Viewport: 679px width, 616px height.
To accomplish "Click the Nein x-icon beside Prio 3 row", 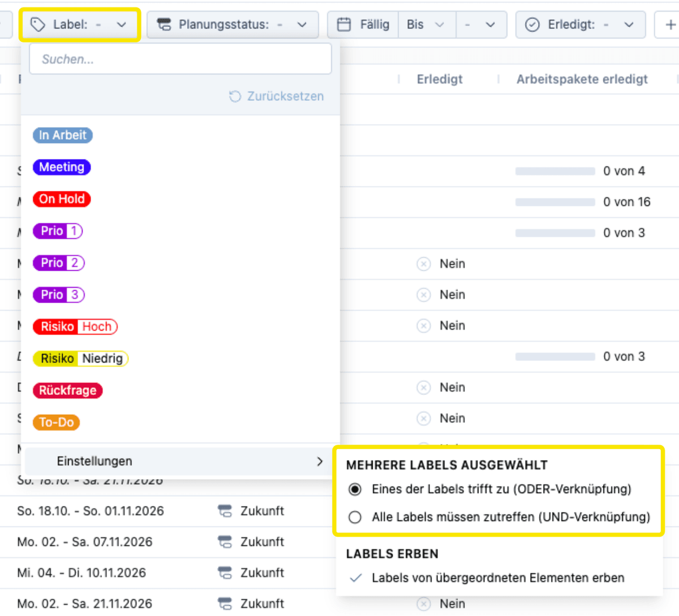I will tap(424, 295).
